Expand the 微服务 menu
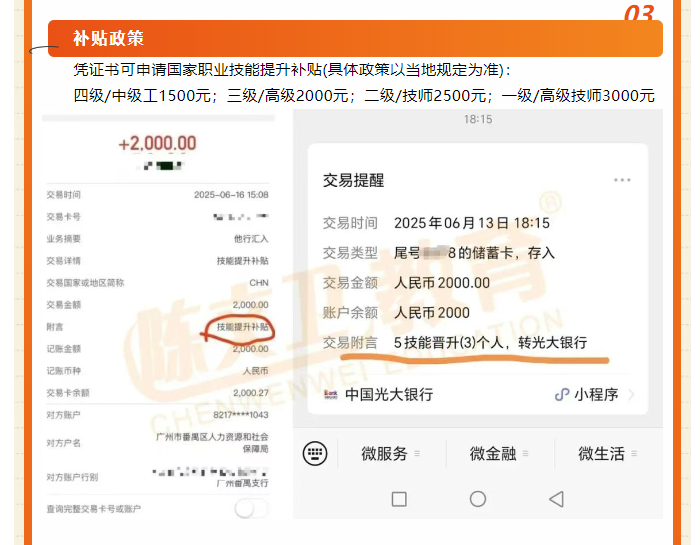The image size is (700, 545). [x=384, y=454]
